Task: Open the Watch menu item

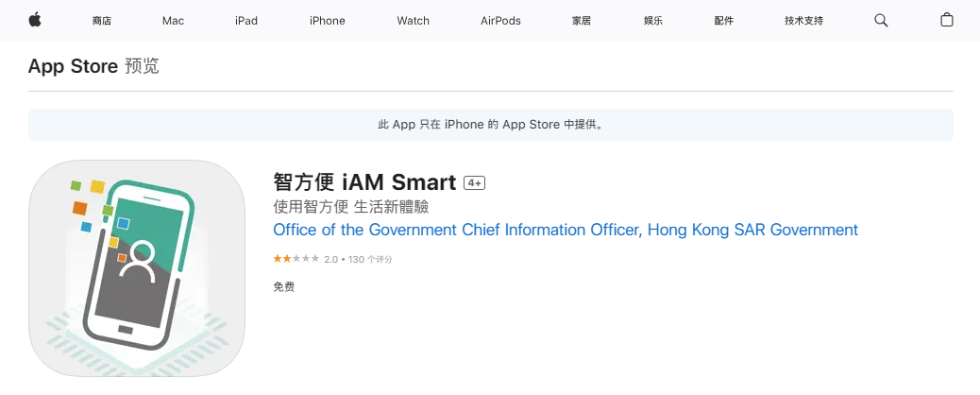Action: [414, 21]
